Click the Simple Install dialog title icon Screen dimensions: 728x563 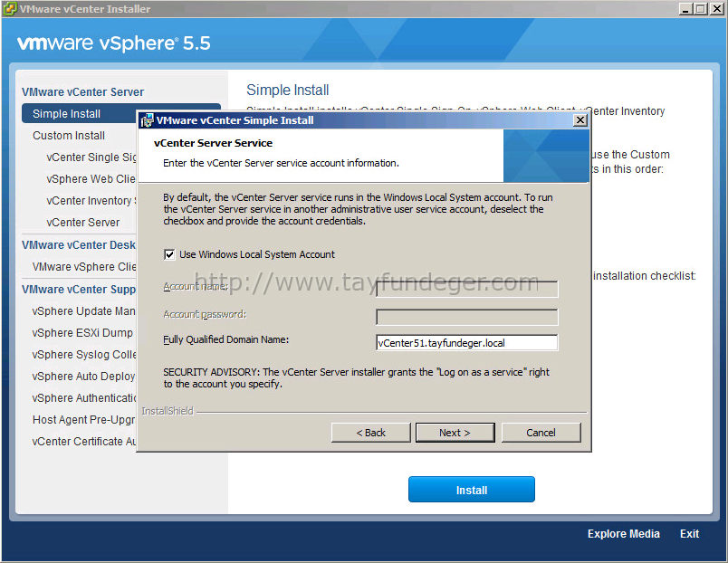point(148,120)
